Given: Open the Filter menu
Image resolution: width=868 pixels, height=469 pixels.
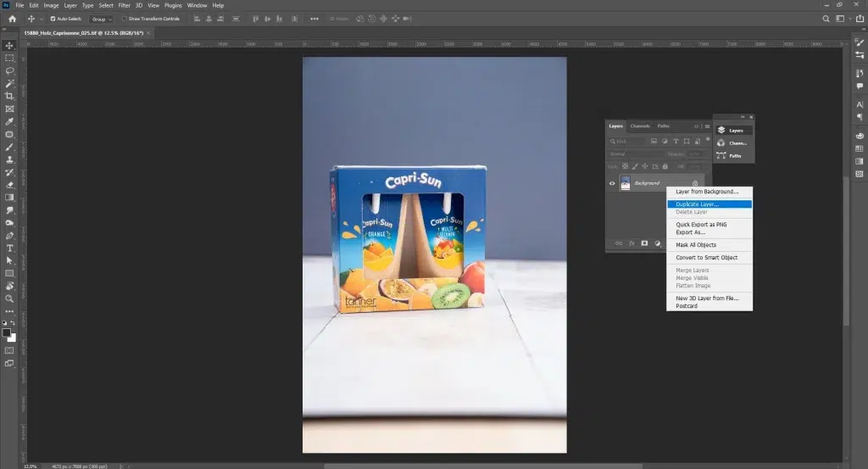Looking at the screenshot, I should (x=124, y=6).
